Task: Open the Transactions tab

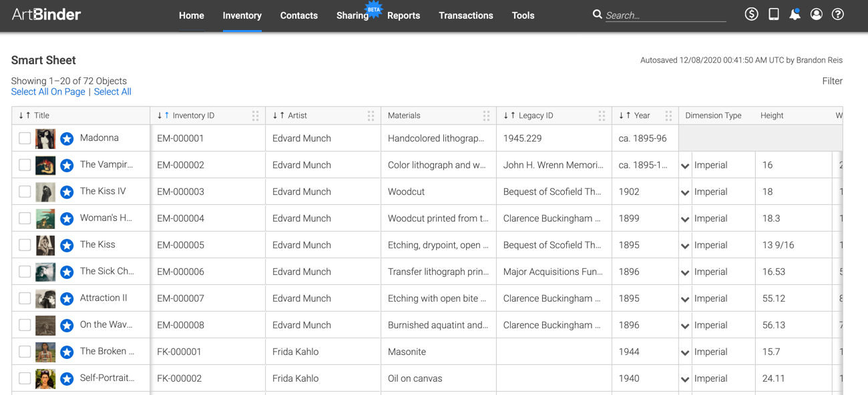Action: point(466,15)
